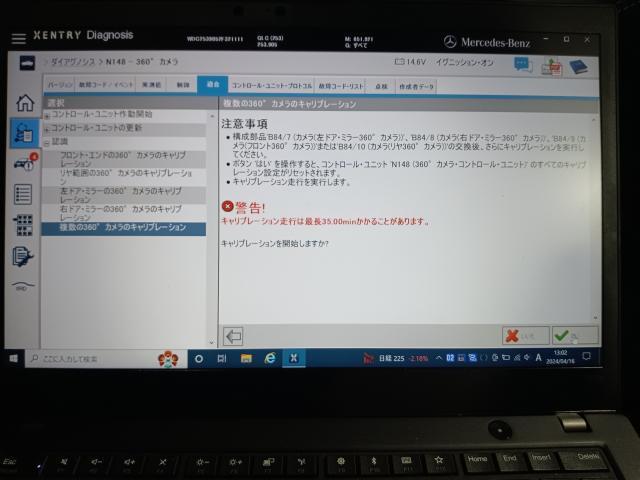Click the Windows taskbar search field
Screen dimensions: 640x480
pyautogui.click(x=105, y=359)
